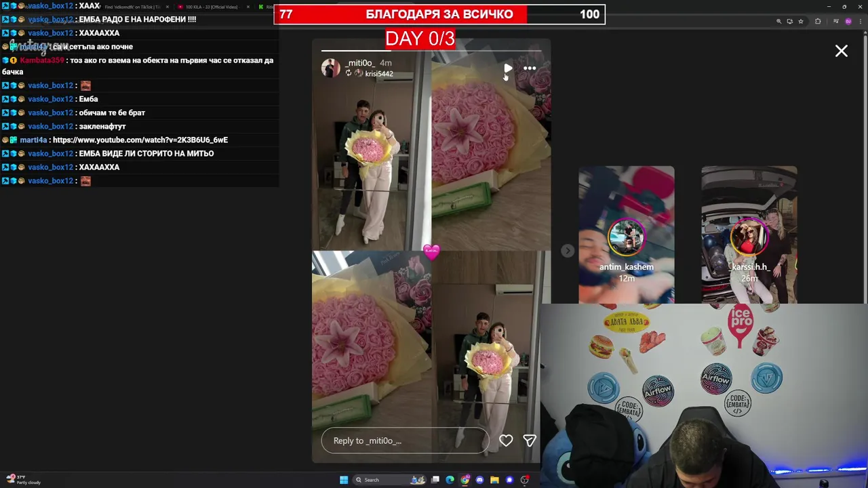
Task: Share the story via paper plane icon
Action: click(x=530, y=441)
